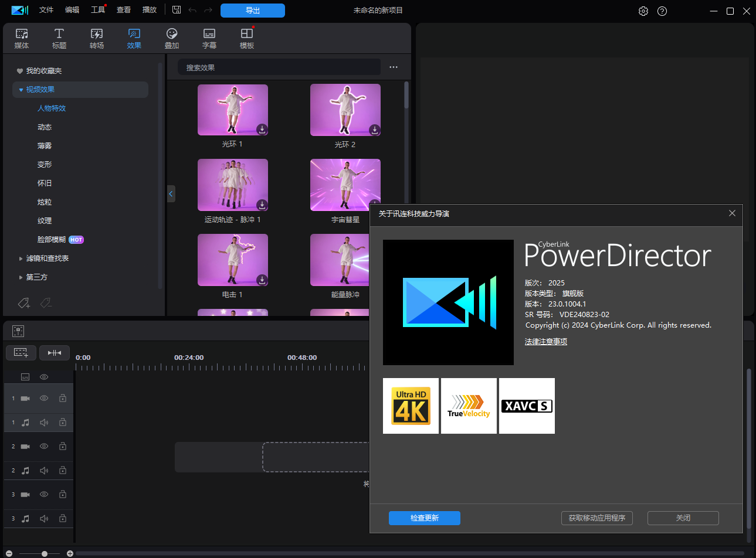Download the 运动轨迹 - 脉冲 1 effect

(262, 205)
